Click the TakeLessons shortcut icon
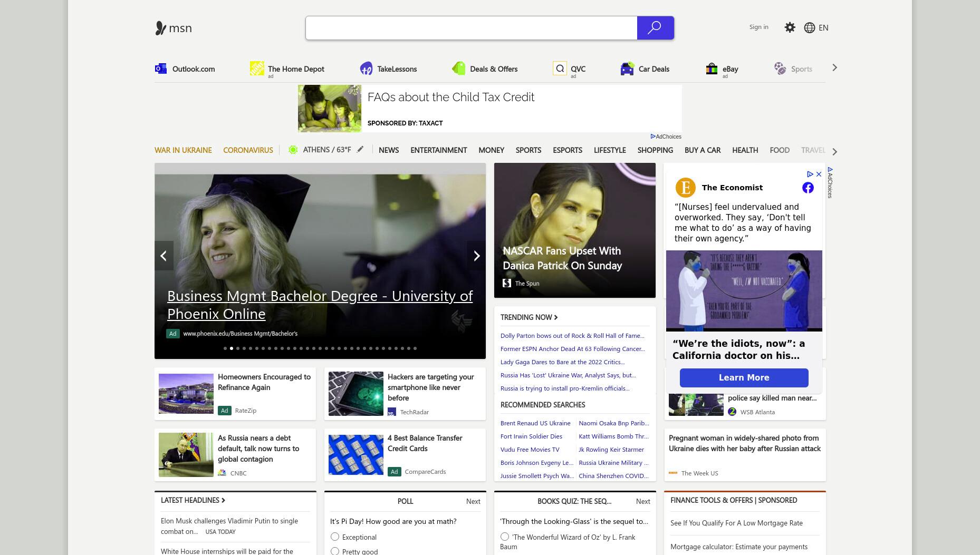The width and height of the screenshot is (980, 555). tap(366, 69)
